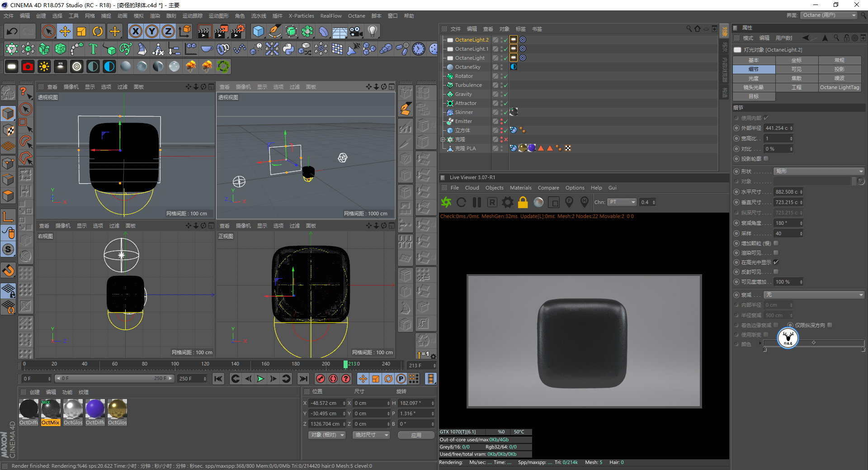Click the Live Viewer render region icon
The height and width of the screenshot is (470, 868).
554,202
